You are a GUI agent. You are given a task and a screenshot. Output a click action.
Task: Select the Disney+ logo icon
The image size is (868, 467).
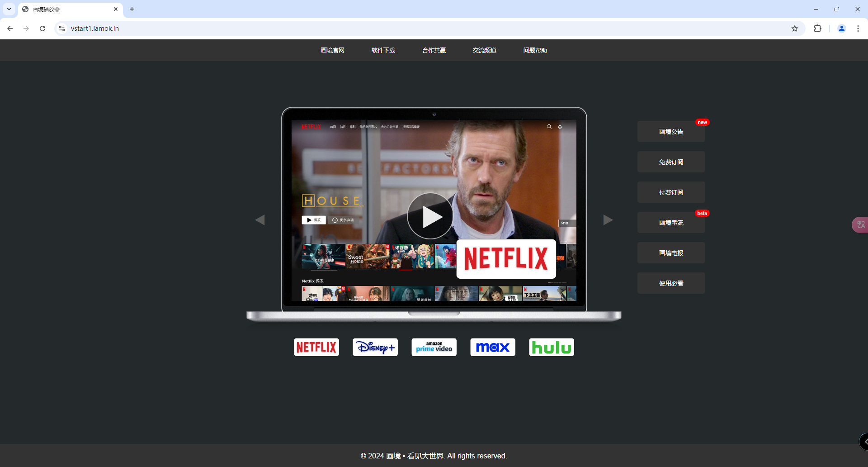click(x=375, y=347)
